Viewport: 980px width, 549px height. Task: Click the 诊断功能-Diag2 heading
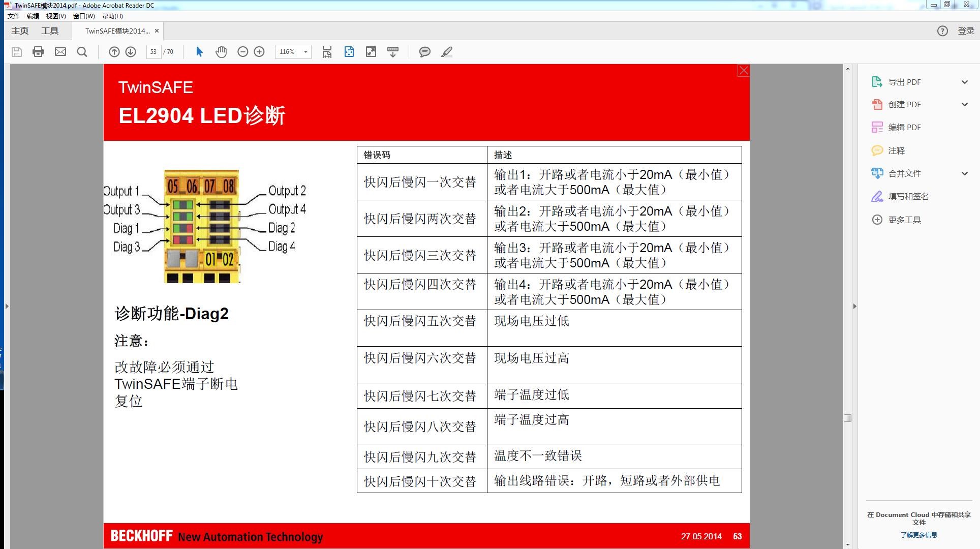171,314
